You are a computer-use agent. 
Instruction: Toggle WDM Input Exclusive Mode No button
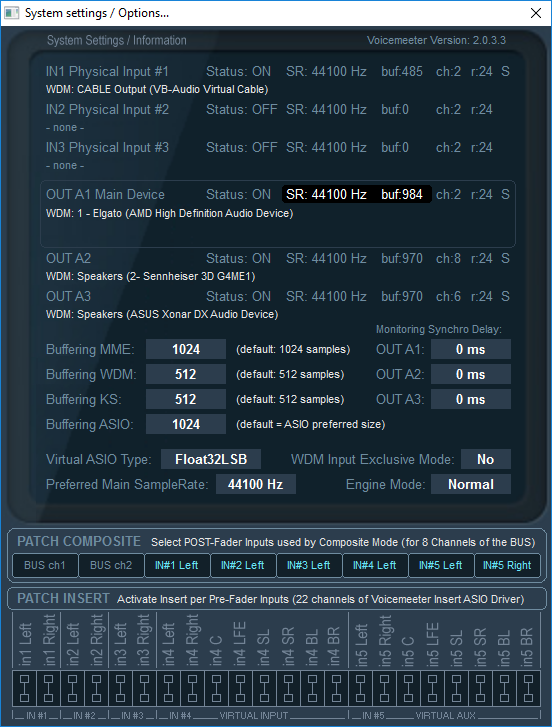coord(486,459)
